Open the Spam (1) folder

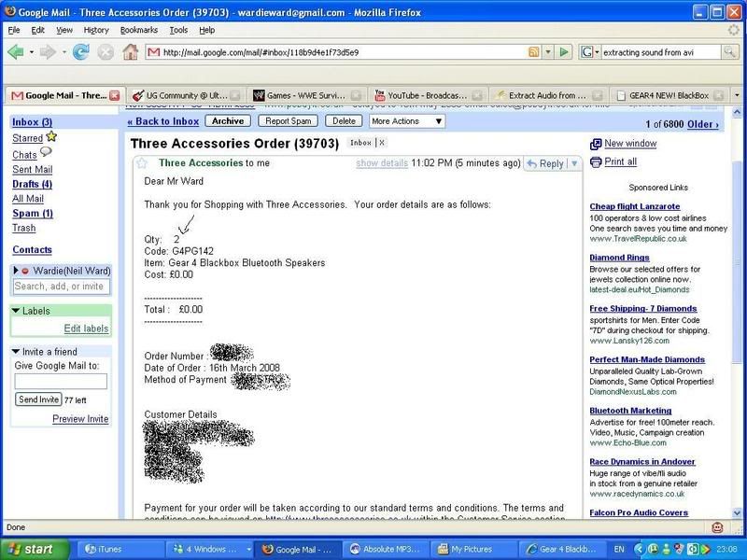[33, 214]
